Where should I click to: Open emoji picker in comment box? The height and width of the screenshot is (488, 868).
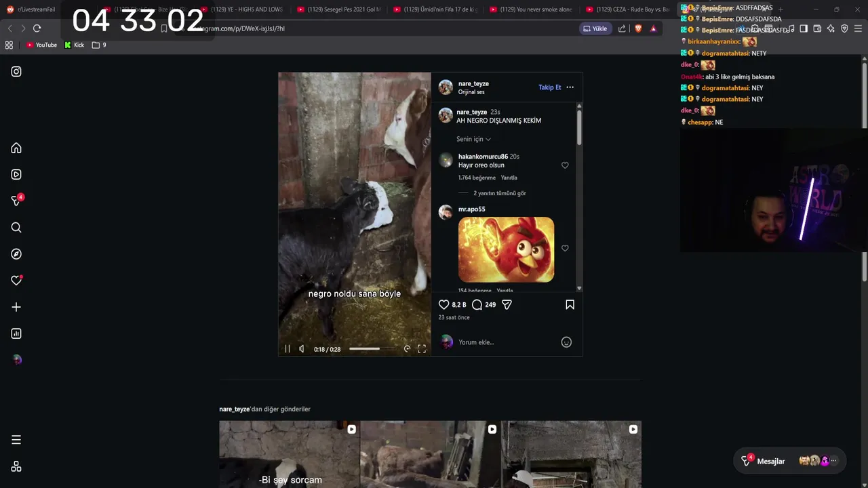click(566, 342)
